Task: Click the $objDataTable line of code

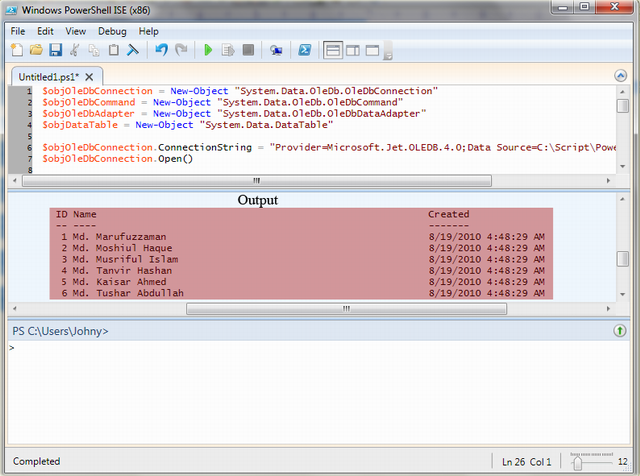Action: tap(188, 125)
